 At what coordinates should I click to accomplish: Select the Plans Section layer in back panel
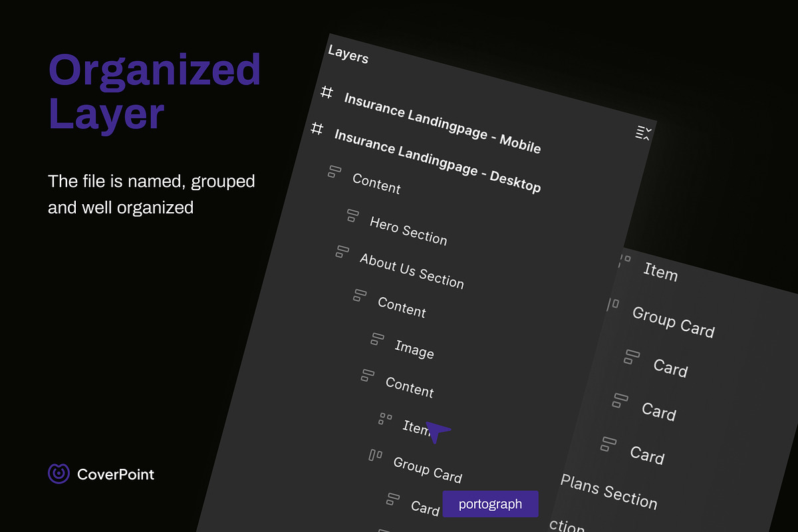608,492
